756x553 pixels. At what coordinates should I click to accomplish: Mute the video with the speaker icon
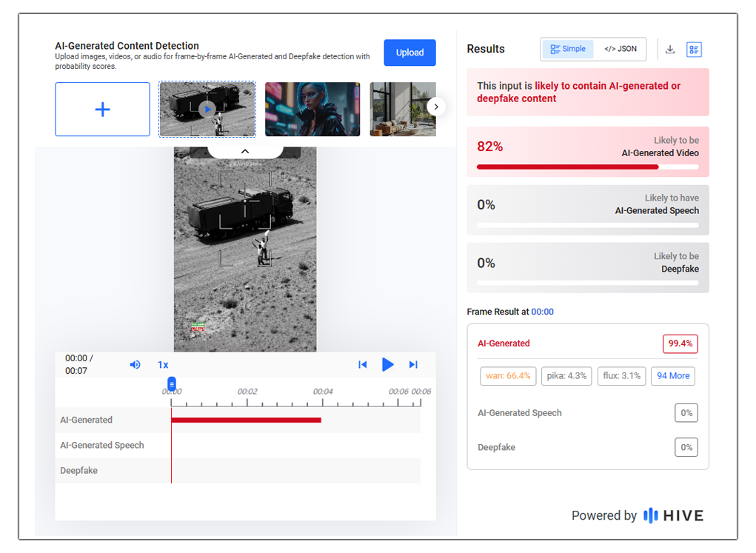pyautogui.click(x=136, y=364)
